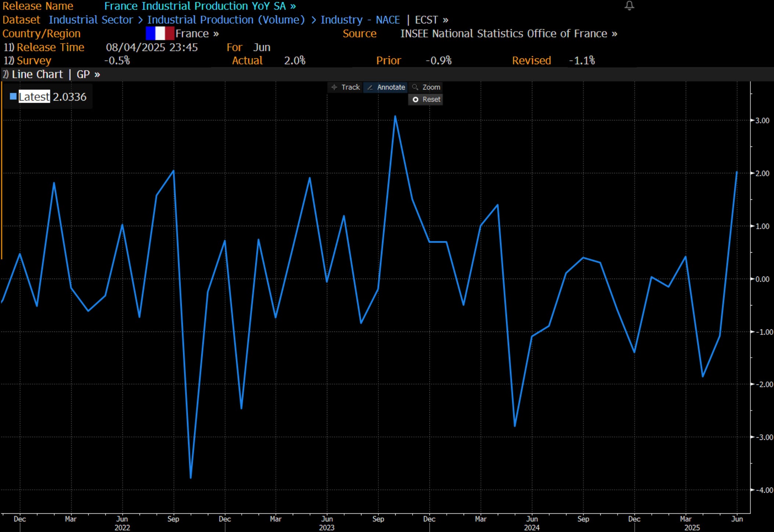Open Industrial Production (Volume) breadcrumb
774x532 pixels.
226,20
